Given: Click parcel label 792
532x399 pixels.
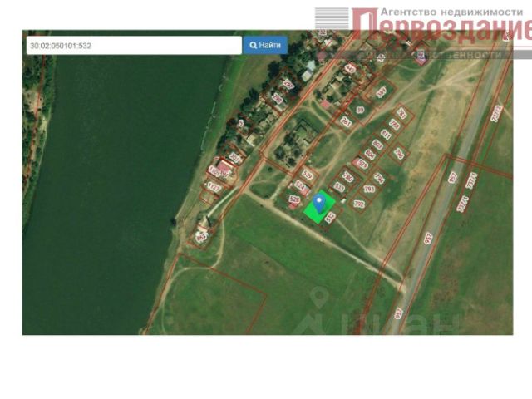Looking at the screenshot, I should (359, 204).
